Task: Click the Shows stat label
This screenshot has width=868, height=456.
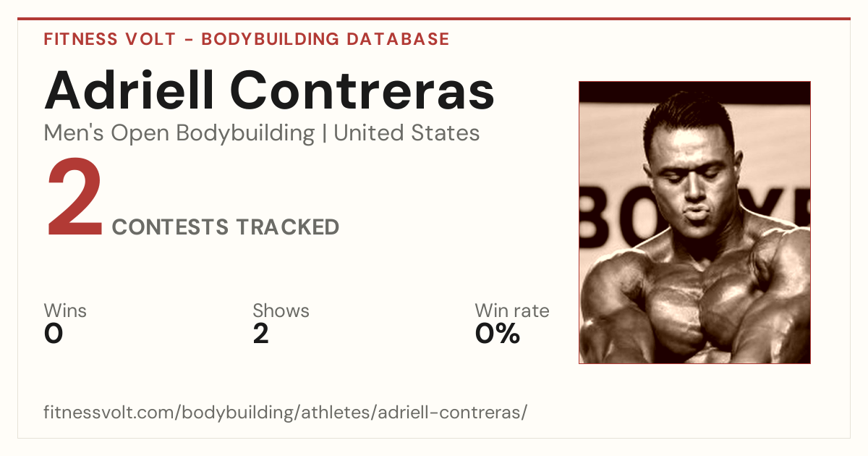Action: [x=281, y=311]
